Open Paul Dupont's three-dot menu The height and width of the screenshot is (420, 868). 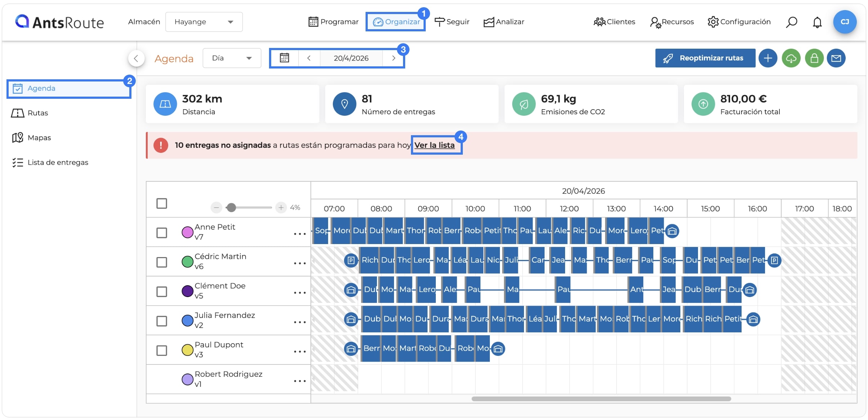tap(300, 352)
